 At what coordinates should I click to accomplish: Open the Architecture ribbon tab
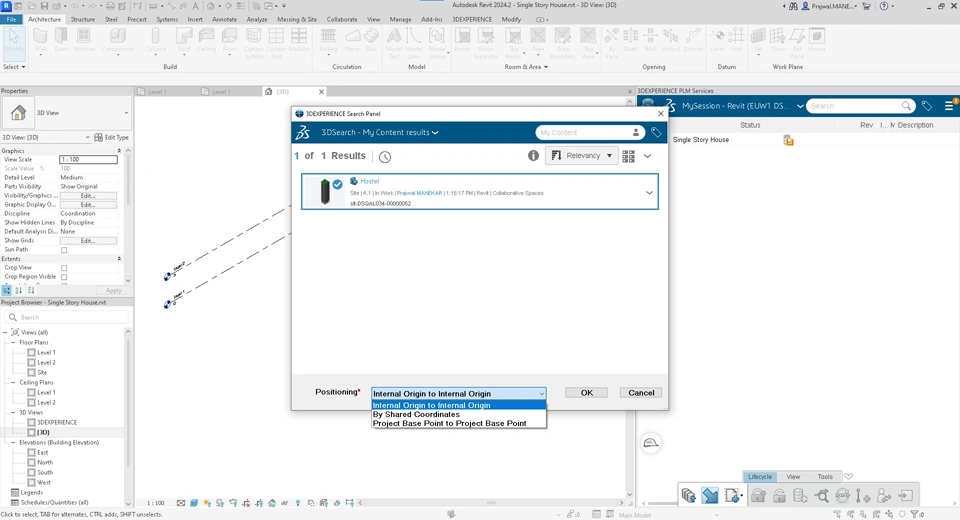(x=44, y=19)
